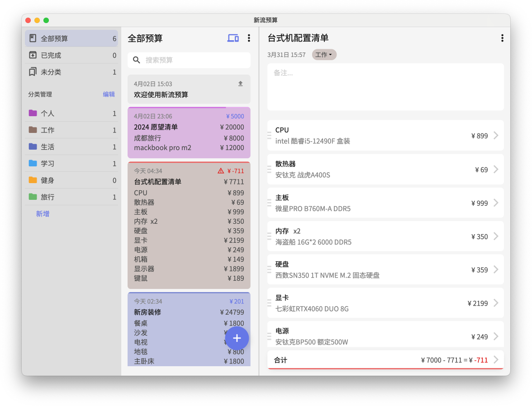Image resolution: width=532 pixels, height=406 pixels.
Task: Click the drag handle of the 显卡 item
Action: pyautogui.click(x=270, y=303)
